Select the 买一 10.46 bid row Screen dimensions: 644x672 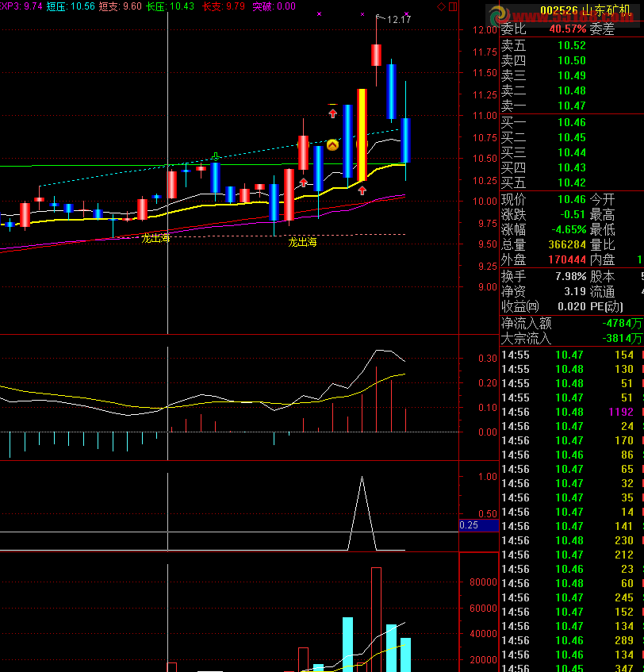coord(572,122)
